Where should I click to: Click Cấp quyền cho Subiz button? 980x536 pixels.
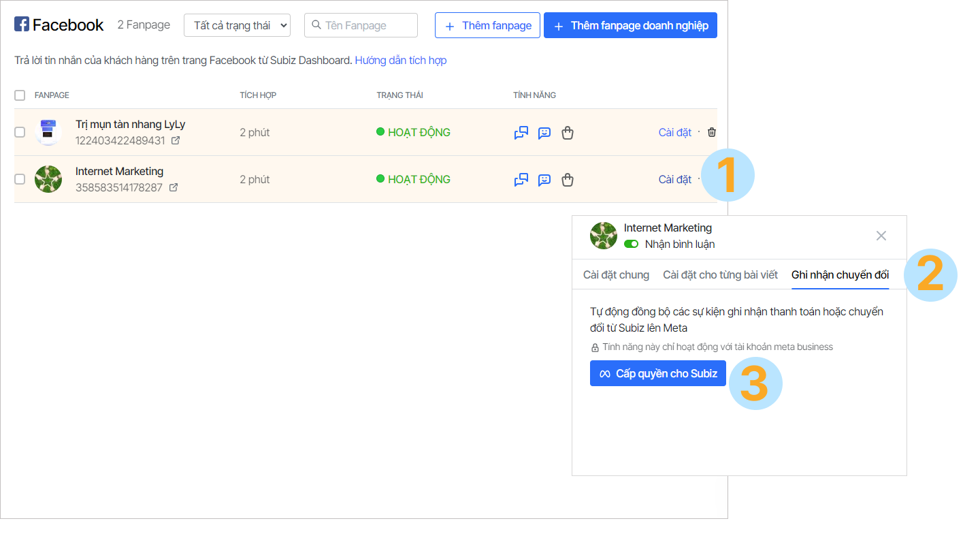point(657,373)
